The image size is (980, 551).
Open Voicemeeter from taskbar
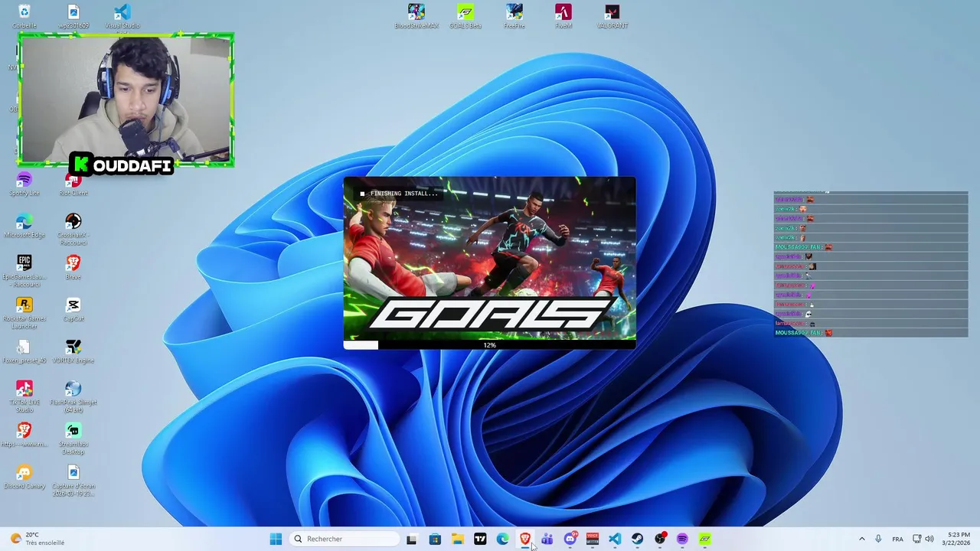pyautogui.click(x=593, y=539)
